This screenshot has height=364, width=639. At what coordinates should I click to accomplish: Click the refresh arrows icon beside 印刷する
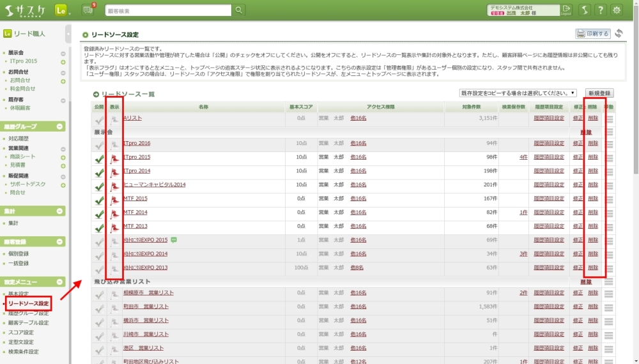tap(619, 33)
